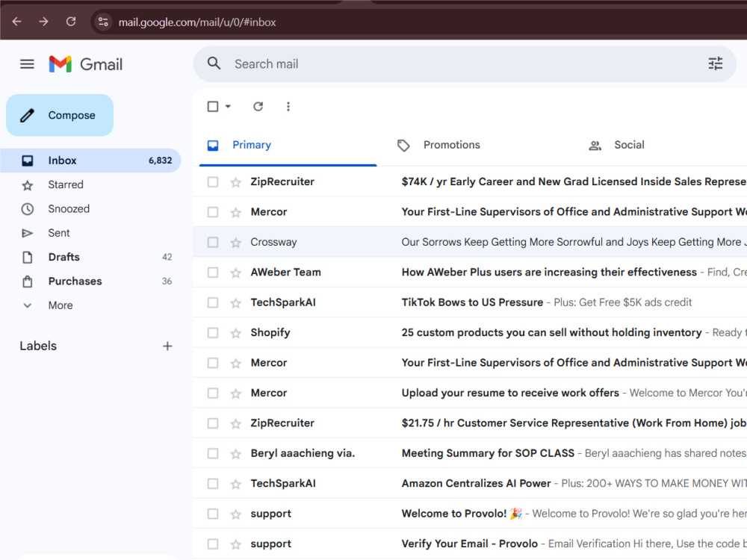Star the Beryl aaachieng email

235,454
